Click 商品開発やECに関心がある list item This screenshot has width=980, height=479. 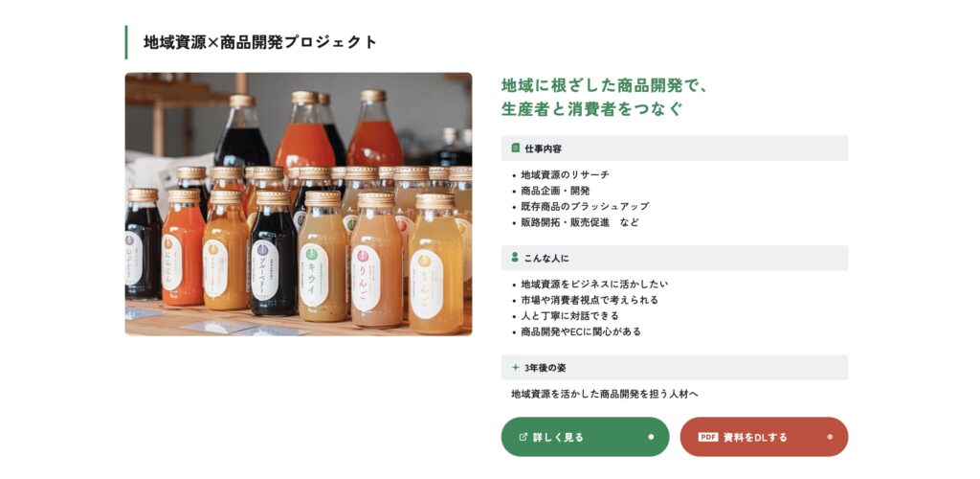click(581, 331)
